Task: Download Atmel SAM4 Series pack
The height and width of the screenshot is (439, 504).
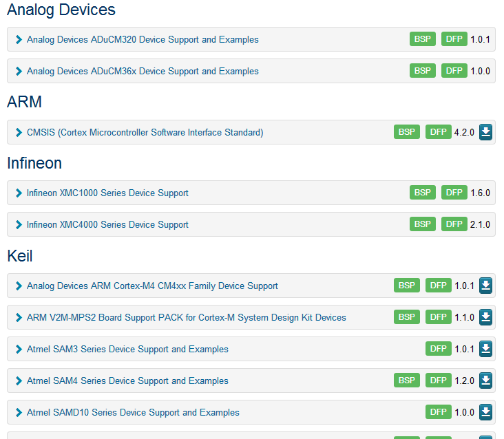Action: pos(485,381)
